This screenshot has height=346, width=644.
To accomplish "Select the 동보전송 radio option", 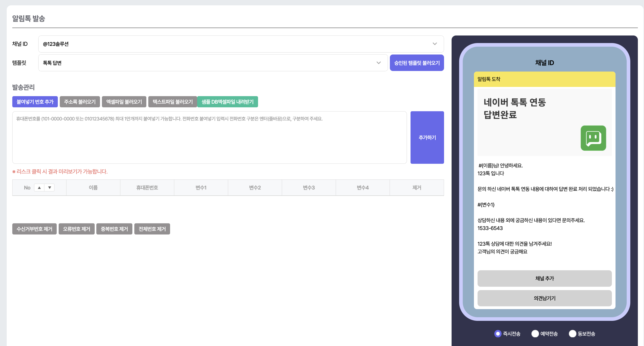I will pyautogui.click(x=572, y=334).
